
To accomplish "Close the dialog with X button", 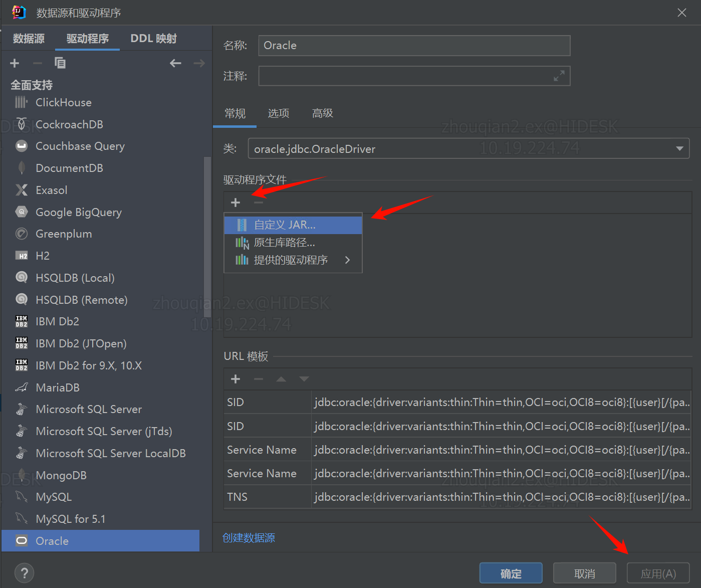I will point(682,13).
